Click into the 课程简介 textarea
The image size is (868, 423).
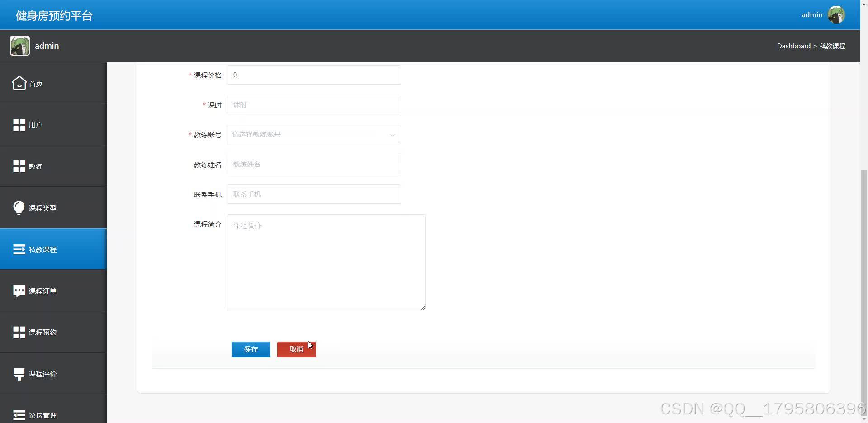(x=326, y=262)
